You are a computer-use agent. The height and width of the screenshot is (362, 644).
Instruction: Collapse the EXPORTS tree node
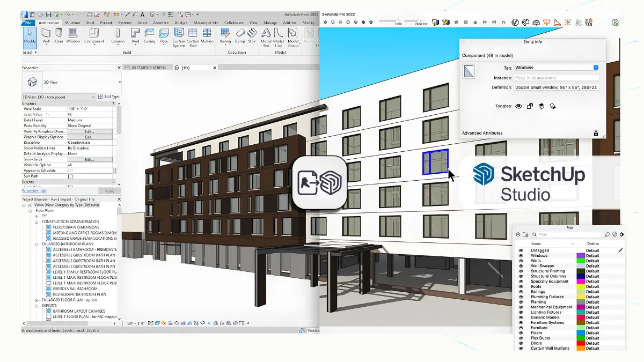(37, 306)
